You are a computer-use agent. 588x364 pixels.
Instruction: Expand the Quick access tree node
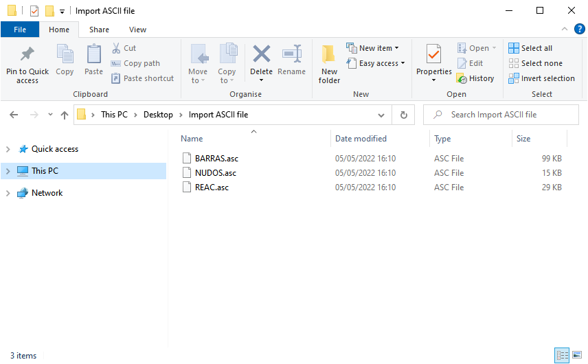(x=8, y=149)
